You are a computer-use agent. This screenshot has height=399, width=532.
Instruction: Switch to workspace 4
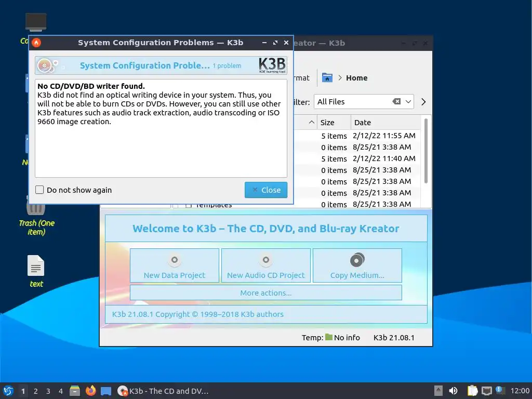click(x=61, y=391)
